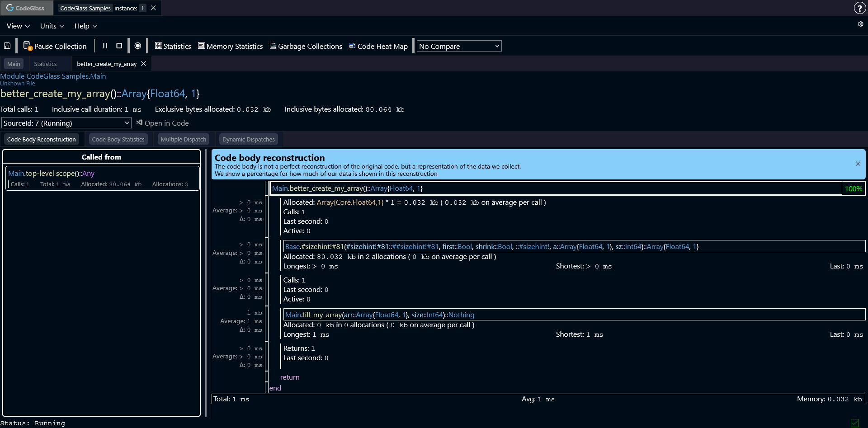The height and width of the screenshot is (428, 868).
Task: Click the help question mark icon
Action: tap(859, 8)
